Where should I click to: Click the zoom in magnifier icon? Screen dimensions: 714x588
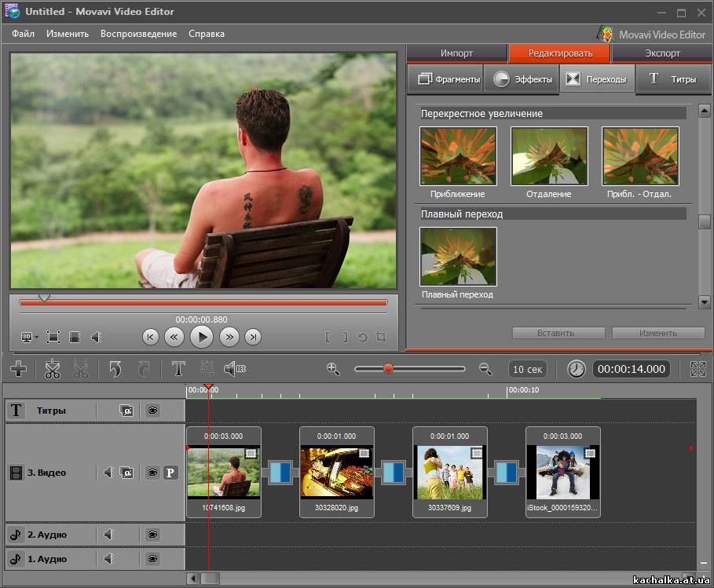point(333,368)
